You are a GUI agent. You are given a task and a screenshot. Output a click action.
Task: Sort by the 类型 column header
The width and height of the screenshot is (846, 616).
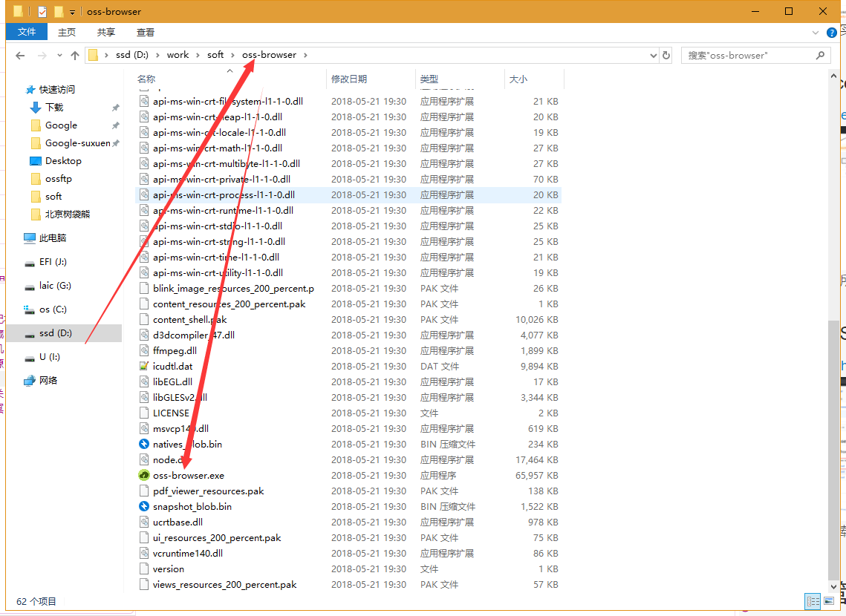pos(429,79)
